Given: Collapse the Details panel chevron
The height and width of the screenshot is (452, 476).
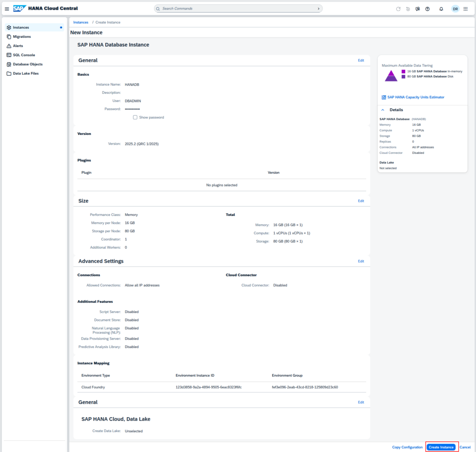Looking at the screenshot, I should [383, 110].
